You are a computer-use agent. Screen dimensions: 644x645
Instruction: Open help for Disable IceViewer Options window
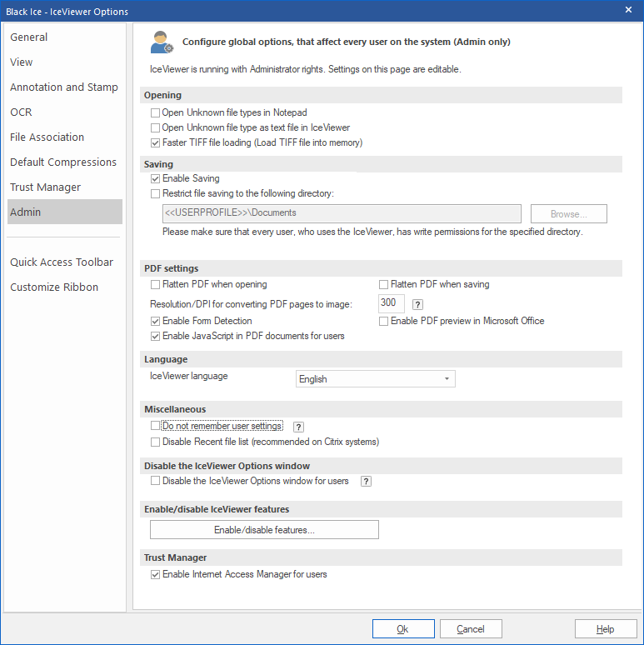366,482
